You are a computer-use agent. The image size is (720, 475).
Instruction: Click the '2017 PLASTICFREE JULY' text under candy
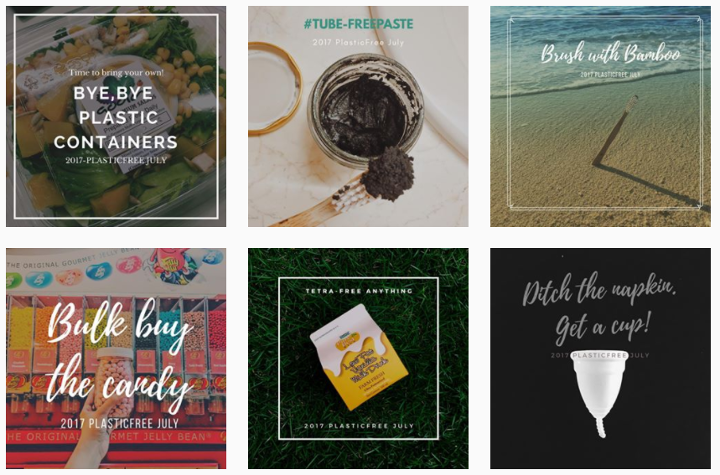119,423
